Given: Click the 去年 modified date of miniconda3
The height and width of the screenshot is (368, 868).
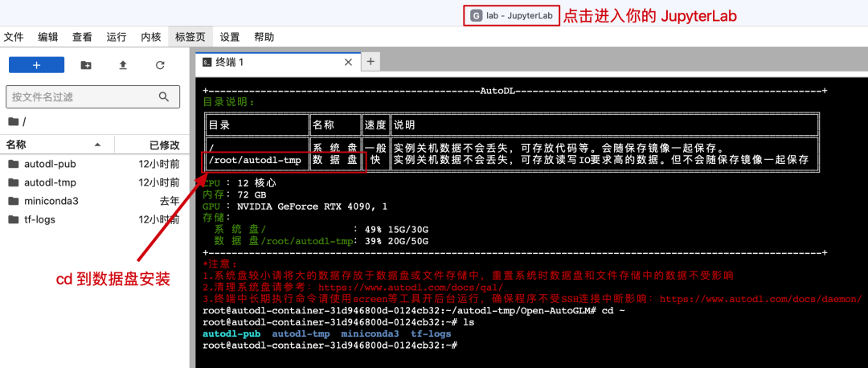Looking at the screenshot, I should click(170, 201).
